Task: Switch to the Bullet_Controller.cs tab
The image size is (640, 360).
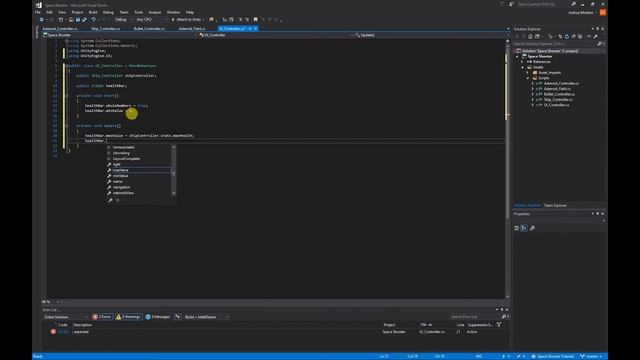Action: [149, 29]
